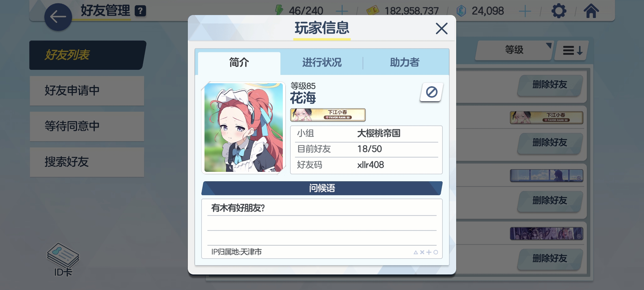Block player with the prohibit icon
This screenshot has width=644, height=290.
(x=431, y=92)
